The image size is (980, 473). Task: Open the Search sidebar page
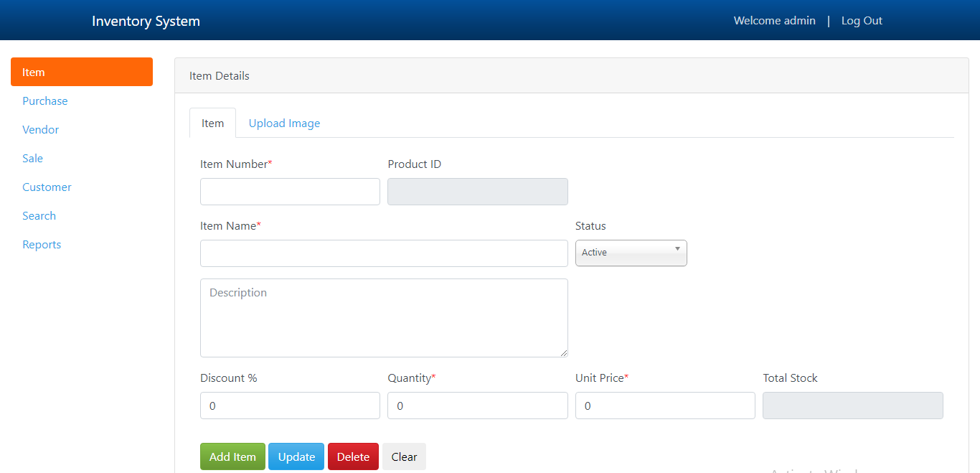[39, 216]
